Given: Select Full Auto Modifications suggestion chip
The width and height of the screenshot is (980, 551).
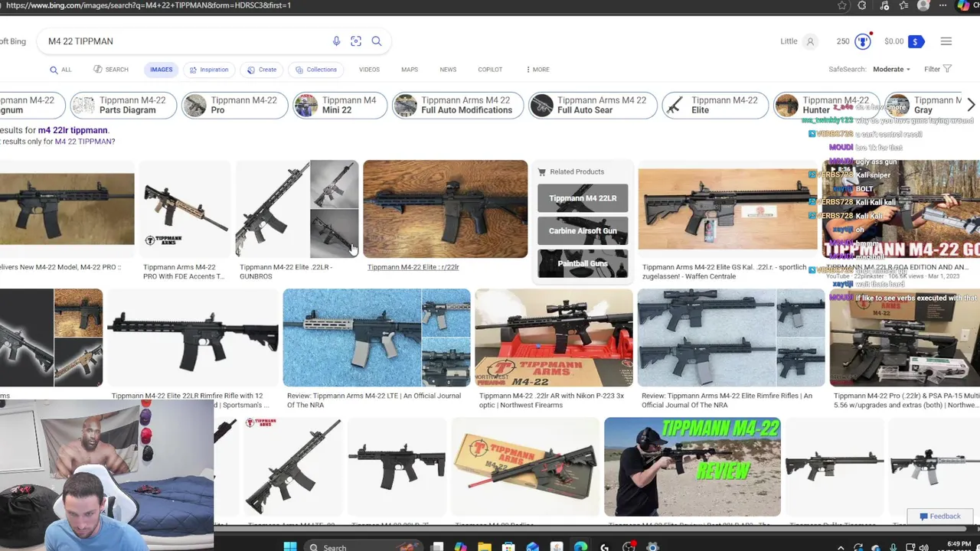Looking at the screenshot, I should pyautogui.click(x=458, y=105).
